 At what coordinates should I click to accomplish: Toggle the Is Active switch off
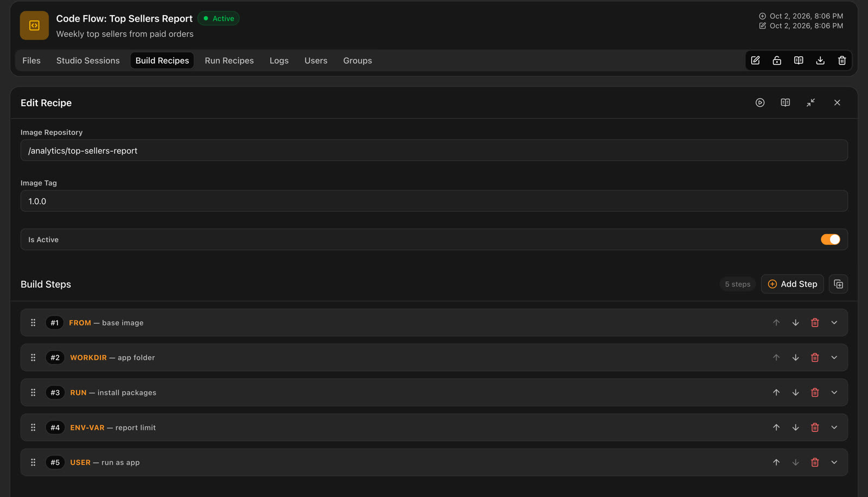click(830, 240)
